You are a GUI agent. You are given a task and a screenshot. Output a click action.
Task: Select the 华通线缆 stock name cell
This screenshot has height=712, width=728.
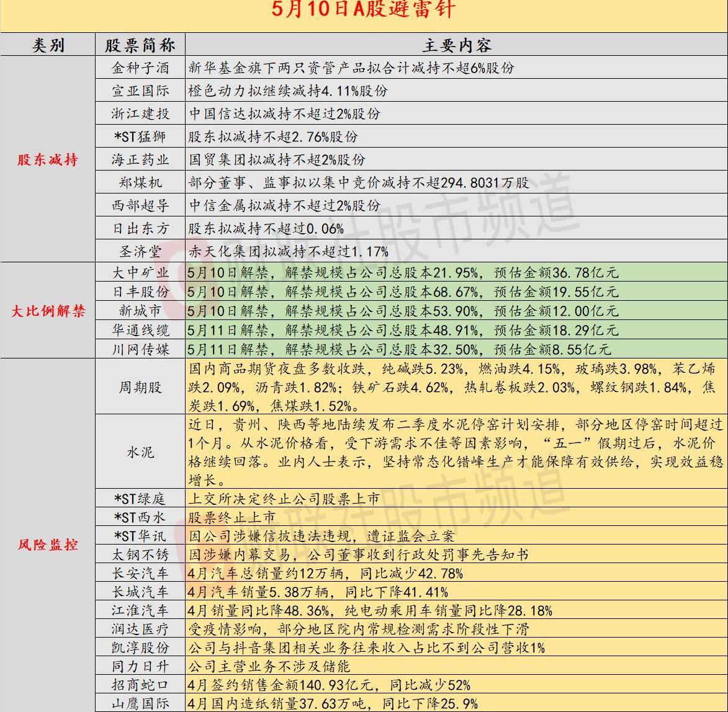point(140,330)
